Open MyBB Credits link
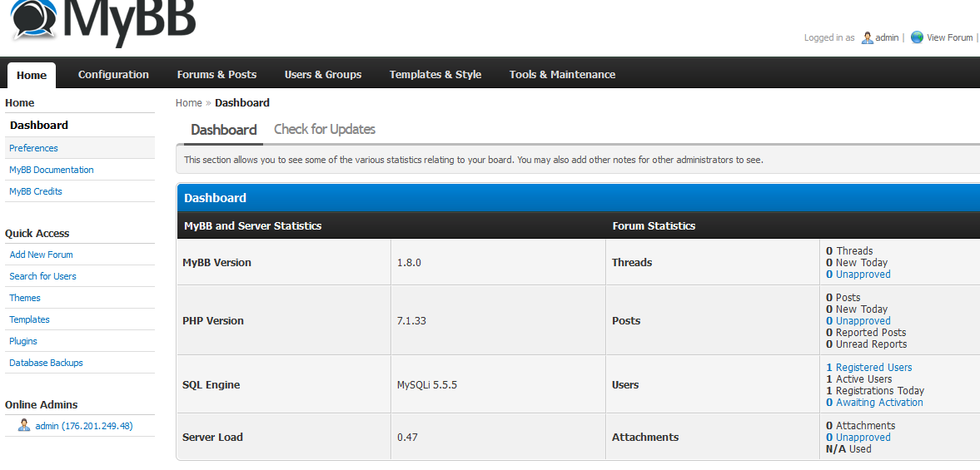The width and height of the screenshot is (980, 470). pyautogui.click(x=36, y=191)
